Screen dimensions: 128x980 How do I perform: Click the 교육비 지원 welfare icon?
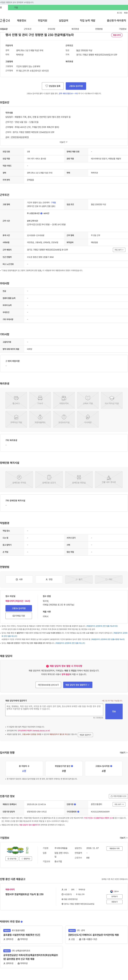[x=88, y=400]
